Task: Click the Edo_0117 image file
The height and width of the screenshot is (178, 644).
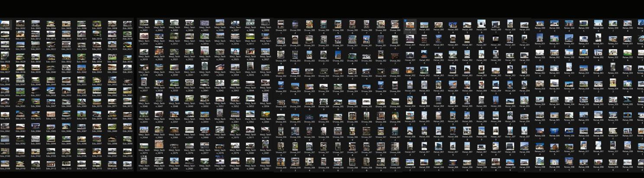Action: tap(127, 164)
